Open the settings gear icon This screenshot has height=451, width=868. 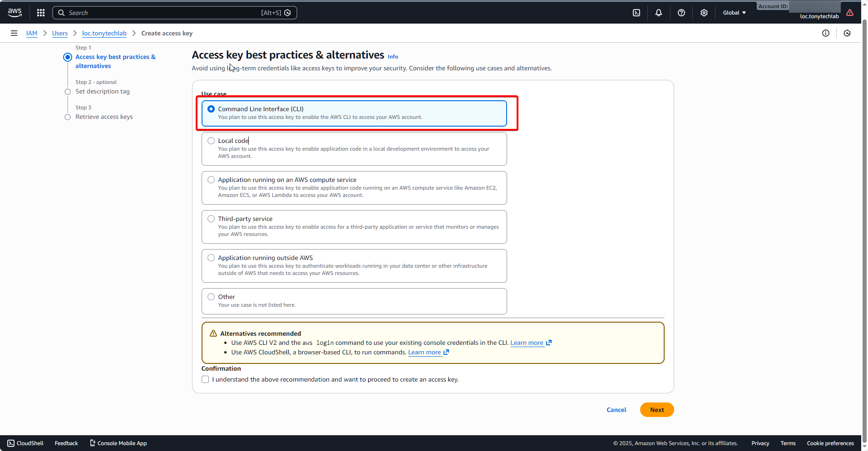(x=704, y=13)
